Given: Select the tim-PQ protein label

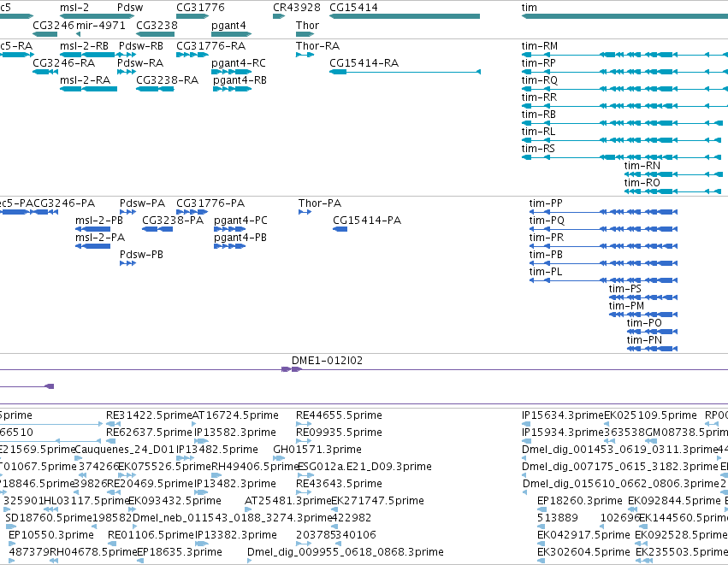Looking at the screenshot, I should click(x=547, y=221).
